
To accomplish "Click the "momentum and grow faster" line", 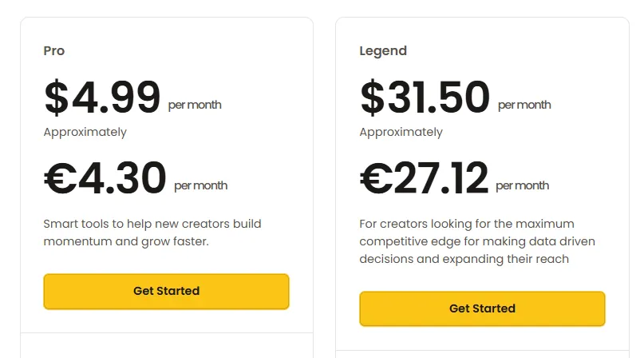I will 126,241.
